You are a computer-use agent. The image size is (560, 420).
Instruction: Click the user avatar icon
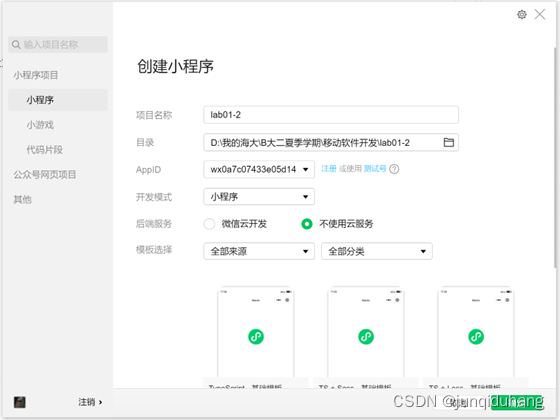click(20, 402)
